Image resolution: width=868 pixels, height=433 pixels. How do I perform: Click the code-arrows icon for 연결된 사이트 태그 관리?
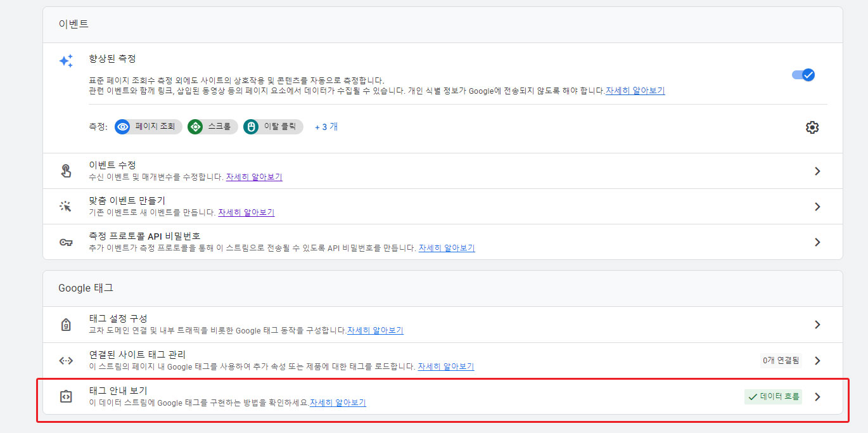(x=66, y=361)
